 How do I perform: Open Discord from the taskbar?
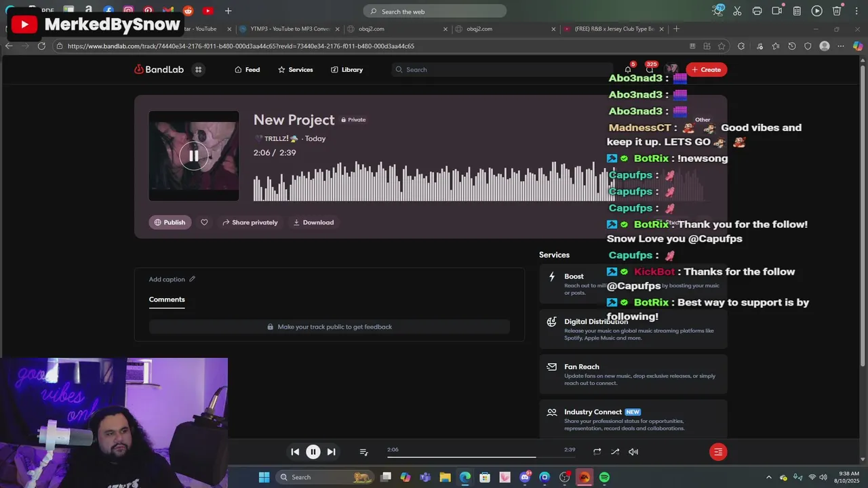pyautogui.click(x=525, y=477)
